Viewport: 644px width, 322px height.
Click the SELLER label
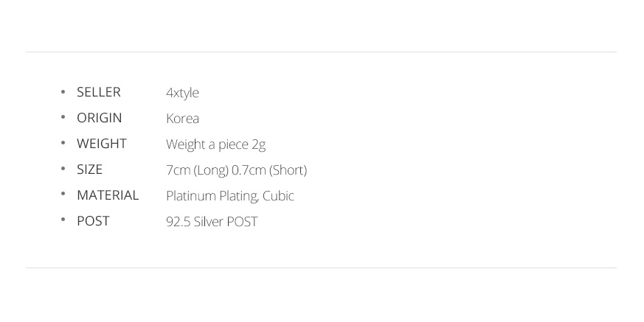(99, 92)
